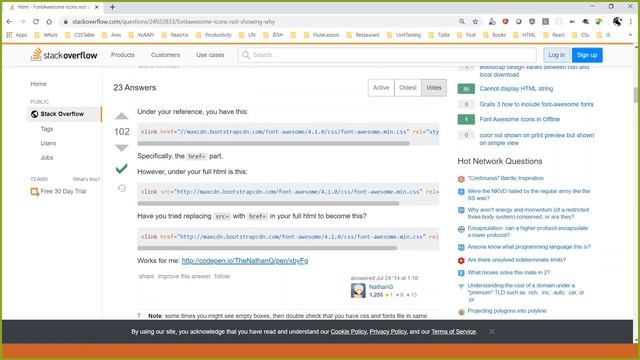The height and width of the screenshot is (360, 640).
Task: Open the React bookmark folder
Action: (554, 35)
